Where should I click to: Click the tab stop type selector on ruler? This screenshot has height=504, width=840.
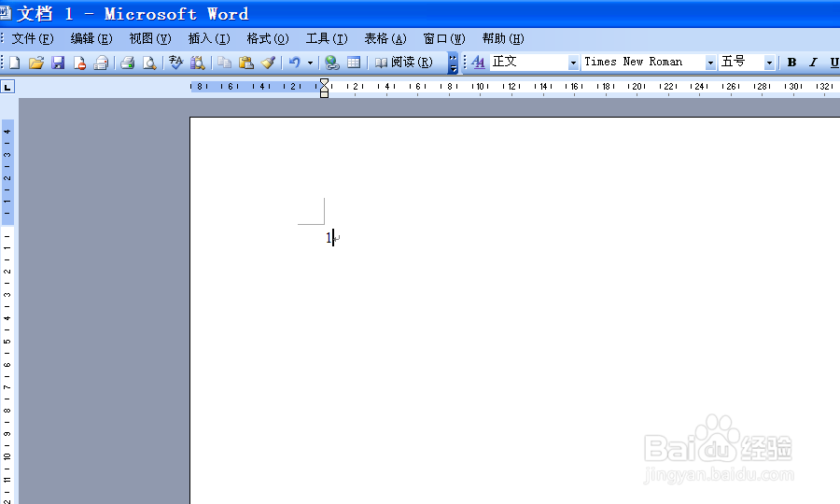7,87
